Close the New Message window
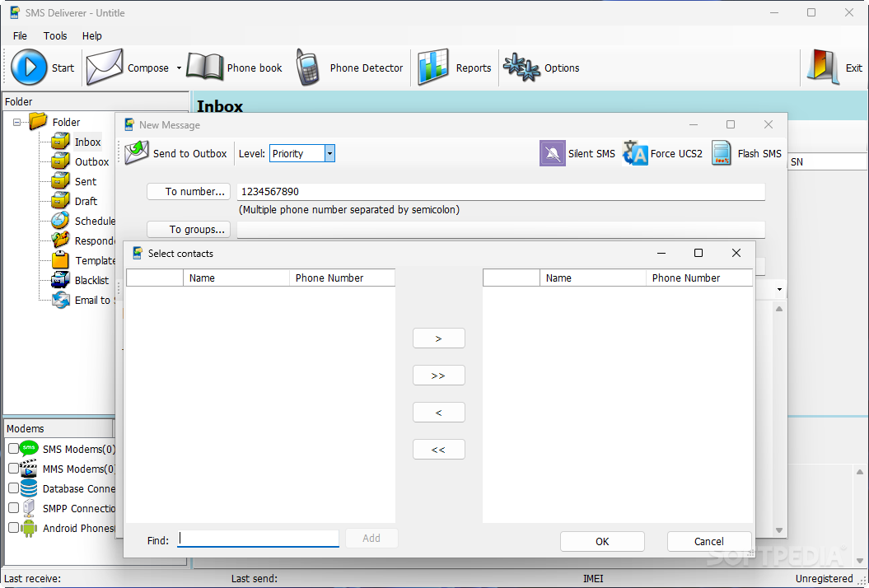Screen dimensions: 869x588 [x=769, y=124]
